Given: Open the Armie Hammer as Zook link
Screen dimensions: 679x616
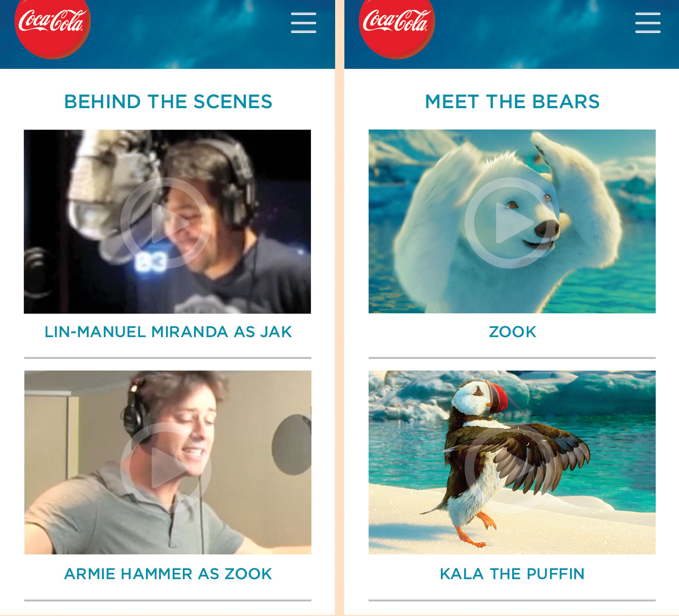Looking at the screenshot, I should tap(168, 574).
